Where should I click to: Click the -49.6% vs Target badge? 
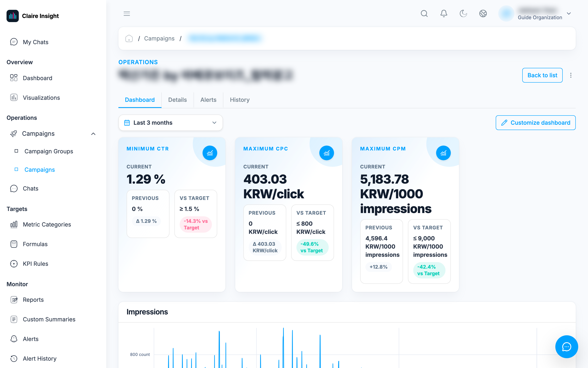point(312,247)
